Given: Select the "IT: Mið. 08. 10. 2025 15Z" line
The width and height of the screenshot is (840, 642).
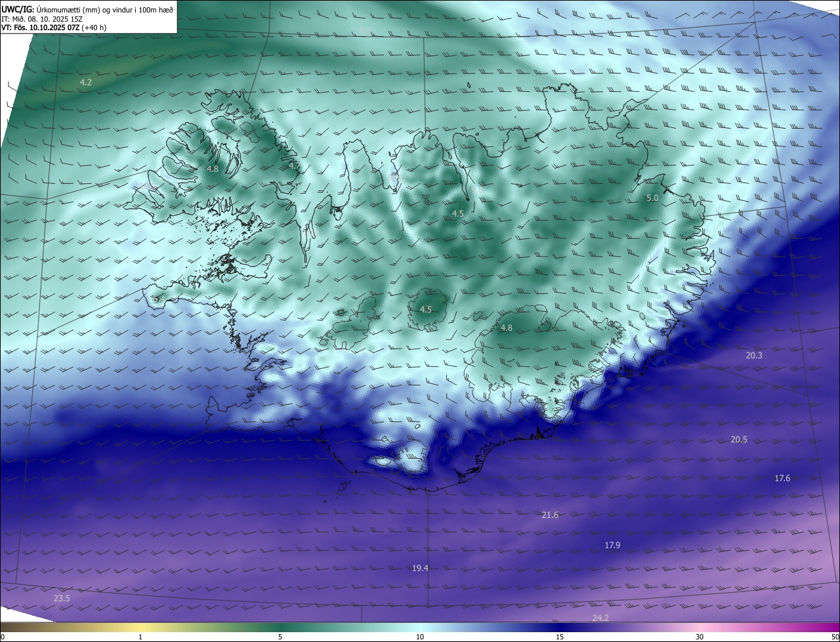Looking at the screenshot, I should click(x=42, y=19).
